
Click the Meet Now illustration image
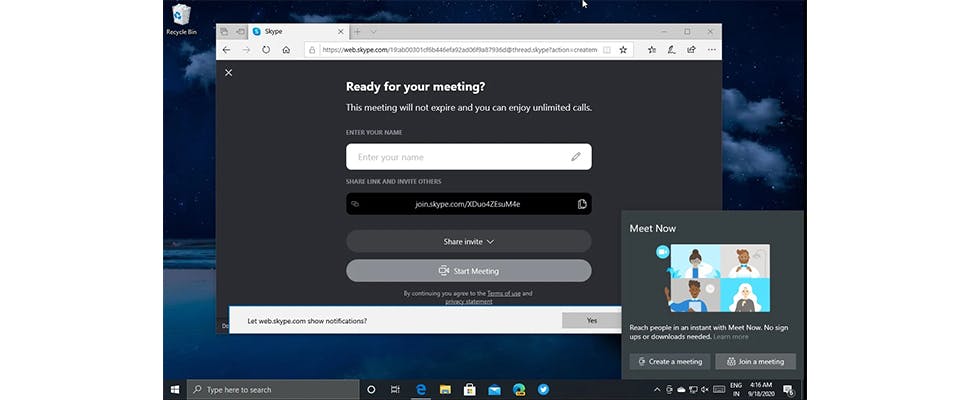pos(713,278)
